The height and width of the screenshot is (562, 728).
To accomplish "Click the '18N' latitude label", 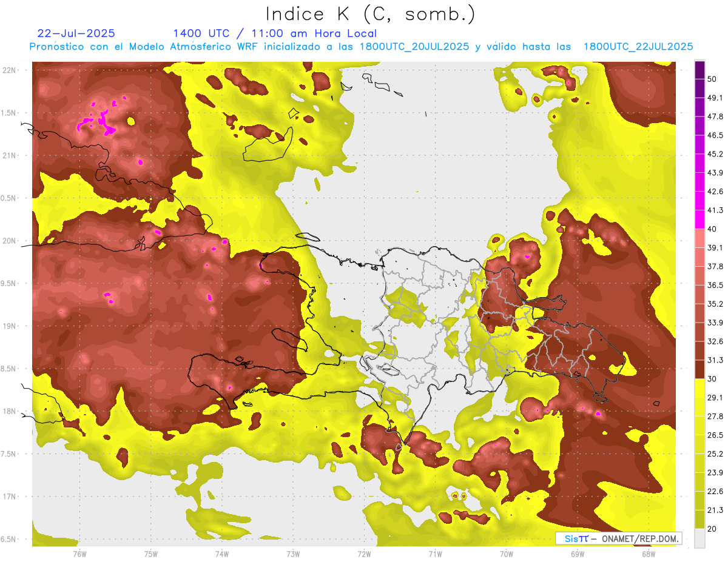I will (10, 411).
